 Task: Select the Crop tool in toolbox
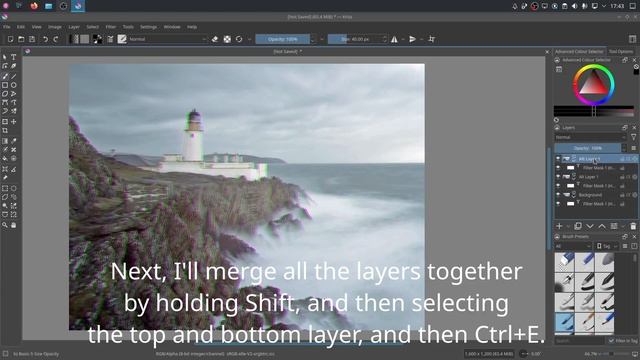coord(5,131)
